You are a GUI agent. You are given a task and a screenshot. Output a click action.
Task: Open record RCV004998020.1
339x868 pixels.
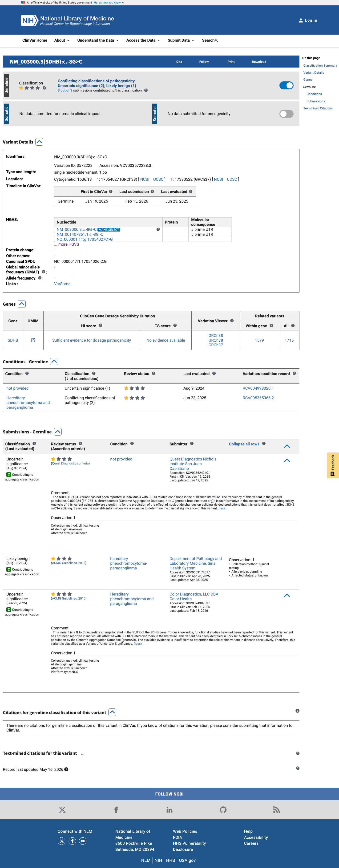pos(258,388)
